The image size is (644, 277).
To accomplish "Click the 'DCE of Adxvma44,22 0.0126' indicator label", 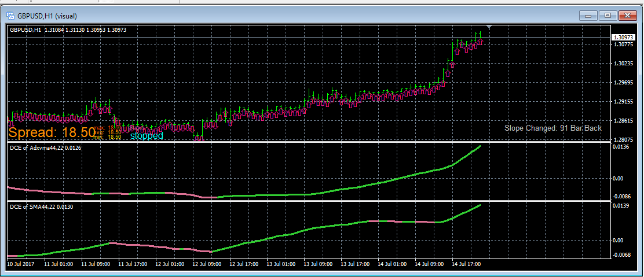I will (45, 147).
